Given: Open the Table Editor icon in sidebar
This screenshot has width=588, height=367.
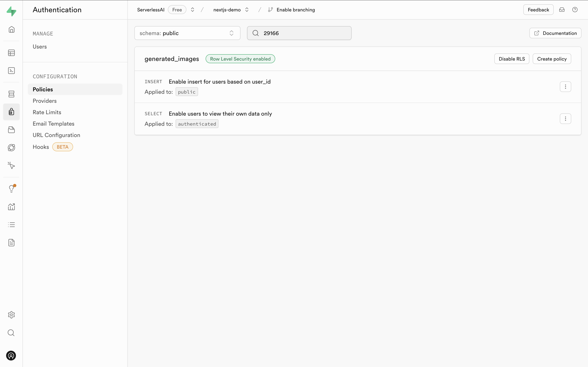Looking at the screenshot, I should (11, 53).
